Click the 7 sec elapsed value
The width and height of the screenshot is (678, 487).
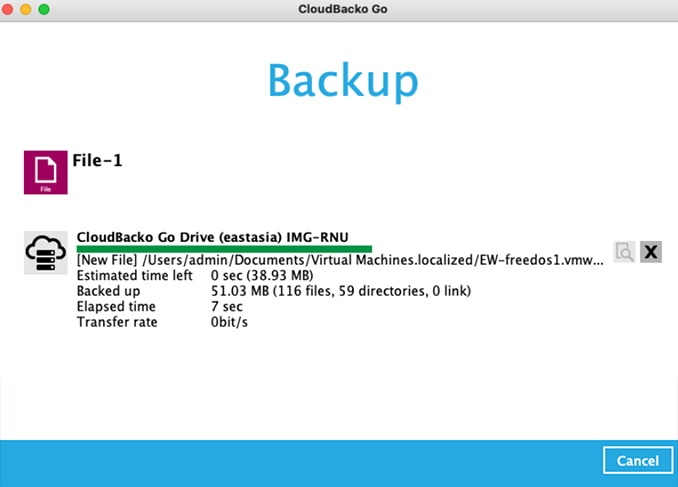pos(227,307)
